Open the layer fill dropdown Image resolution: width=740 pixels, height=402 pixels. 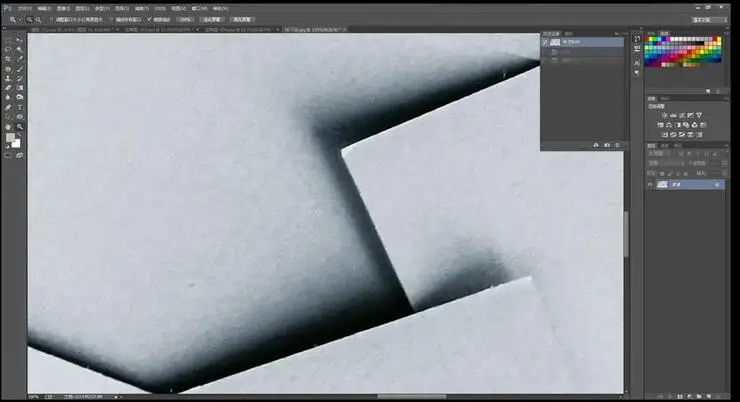(x=724, y=174)
